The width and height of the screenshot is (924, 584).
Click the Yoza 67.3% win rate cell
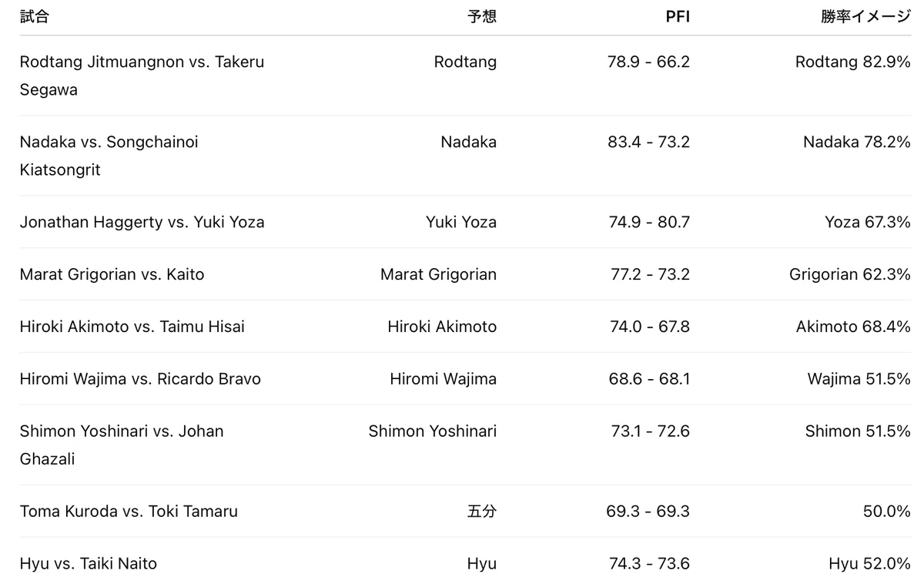(868, 222)
